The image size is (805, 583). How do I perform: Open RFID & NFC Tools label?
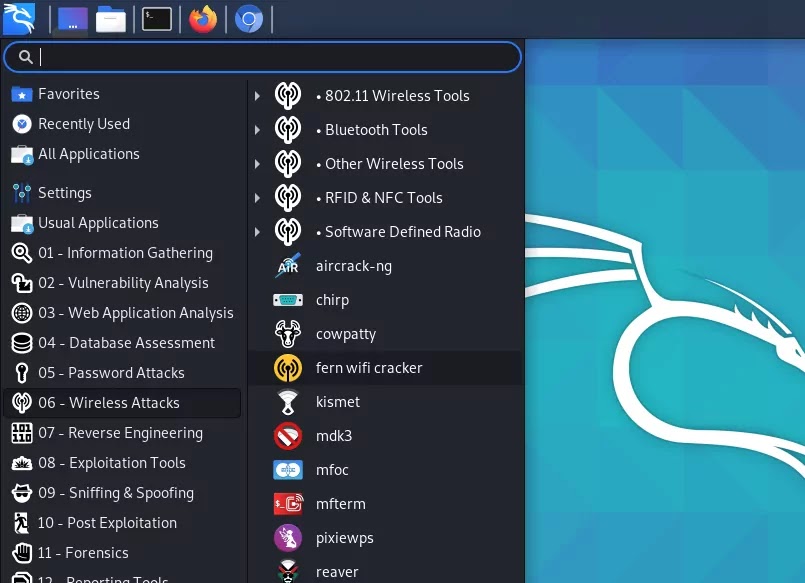(x=379, y=198)
